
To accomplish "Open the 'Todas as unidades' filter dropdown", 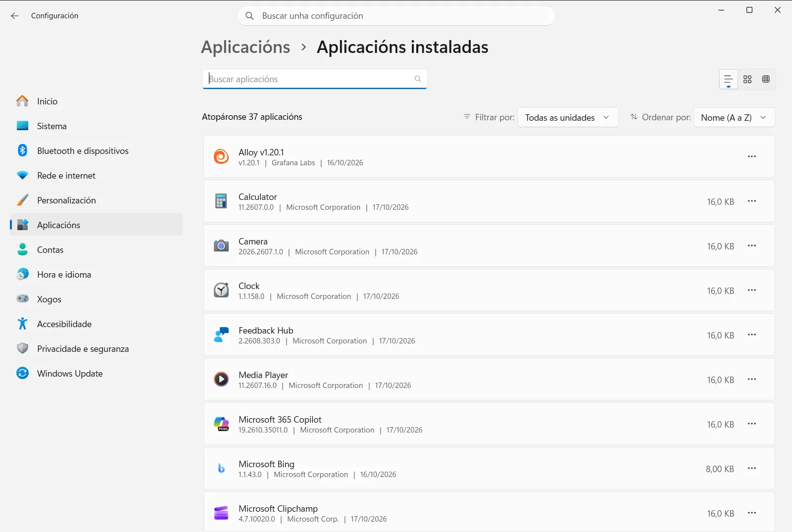I will pos(568,117).
